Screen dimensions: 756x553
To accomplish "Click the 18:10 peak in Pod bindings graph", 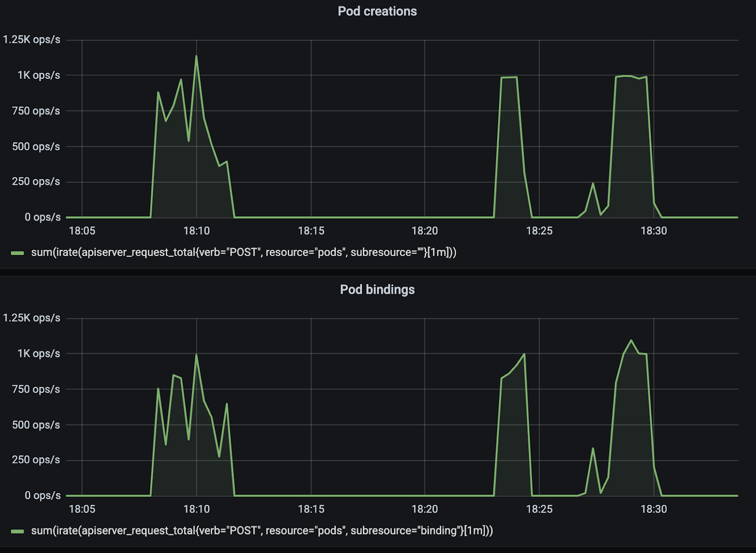I will (x=196, y=355).
